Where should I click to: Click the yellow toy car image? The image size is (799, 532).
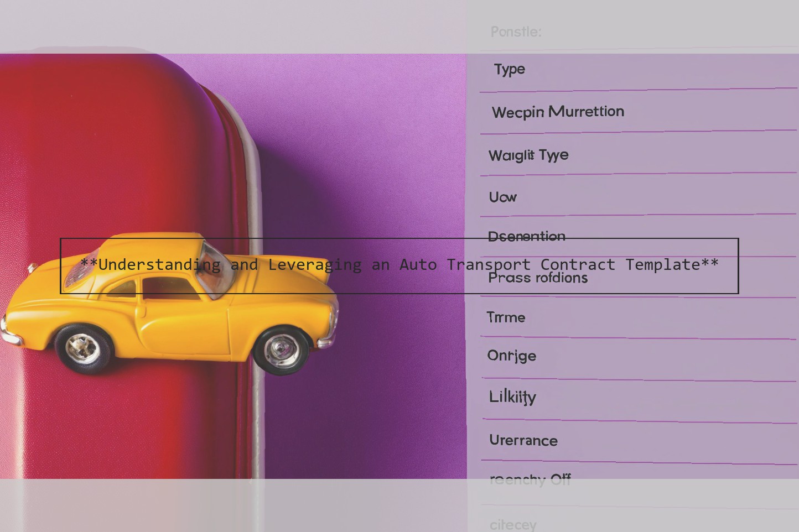click(169, 304)
